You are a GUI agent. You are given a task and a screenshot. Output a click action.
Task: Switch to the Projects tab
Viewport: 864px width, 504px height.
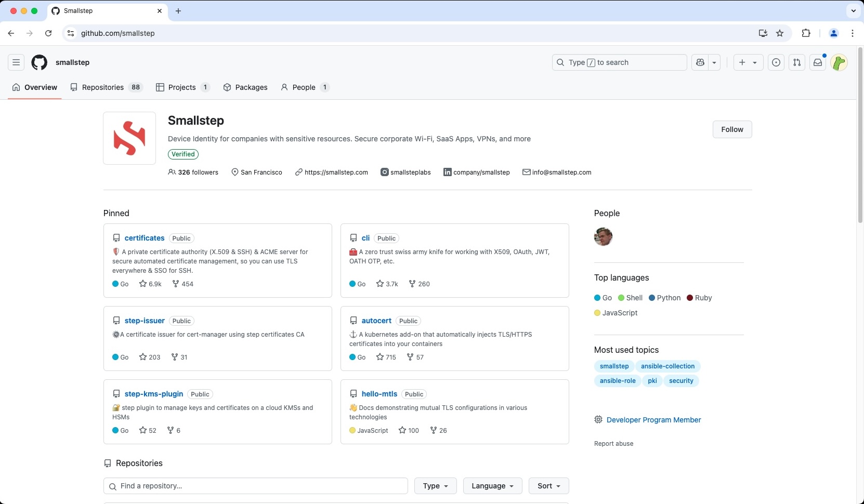[x=183, y=87]
